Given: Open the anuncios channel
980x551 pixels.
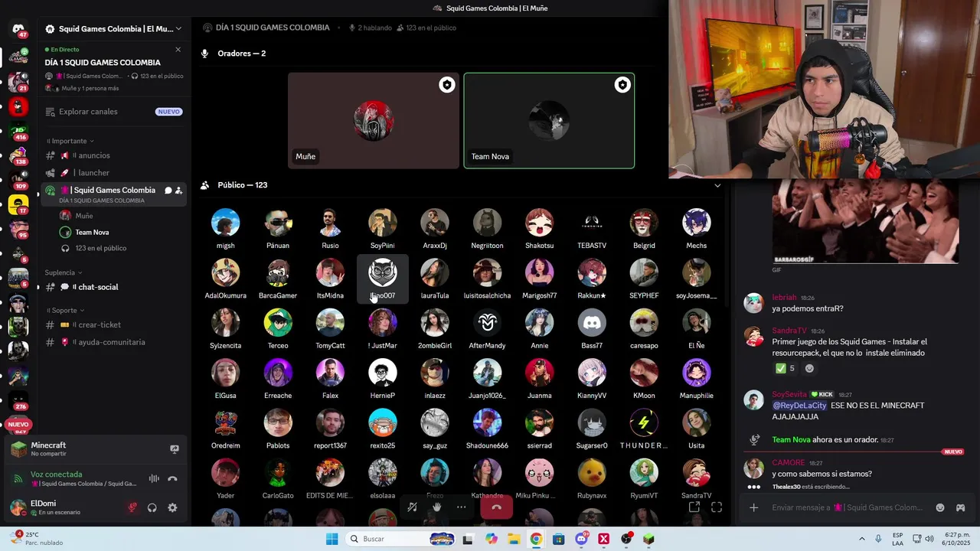Looking at the screenshot, I should pos(113,155).
